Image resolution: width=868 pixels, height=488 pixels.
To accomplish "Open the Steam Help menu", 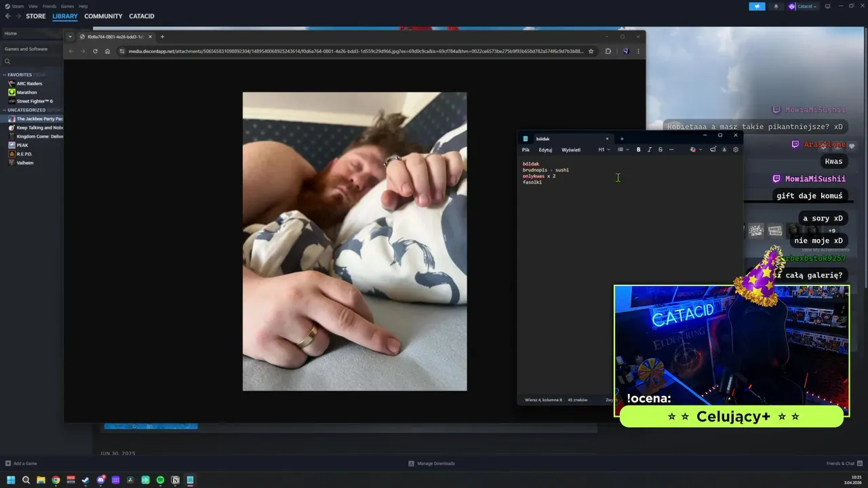I will (83, 6).
